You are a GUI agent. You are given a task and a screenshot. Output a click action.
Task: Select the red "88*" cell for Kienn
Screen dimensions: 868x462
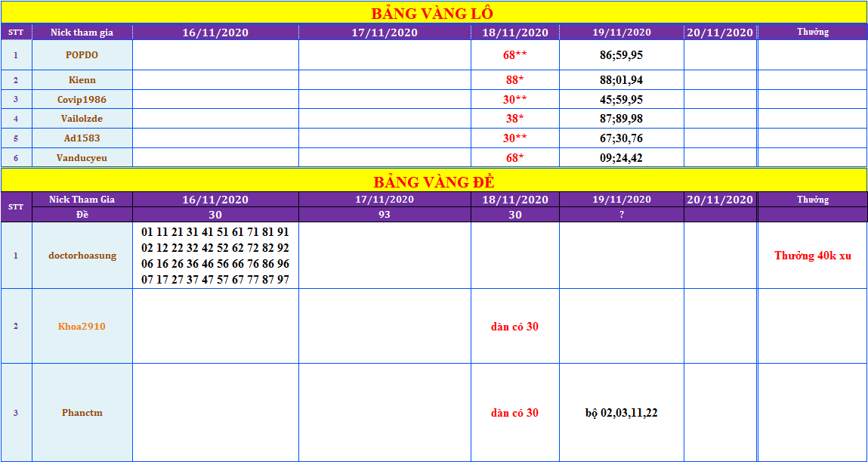515,80
